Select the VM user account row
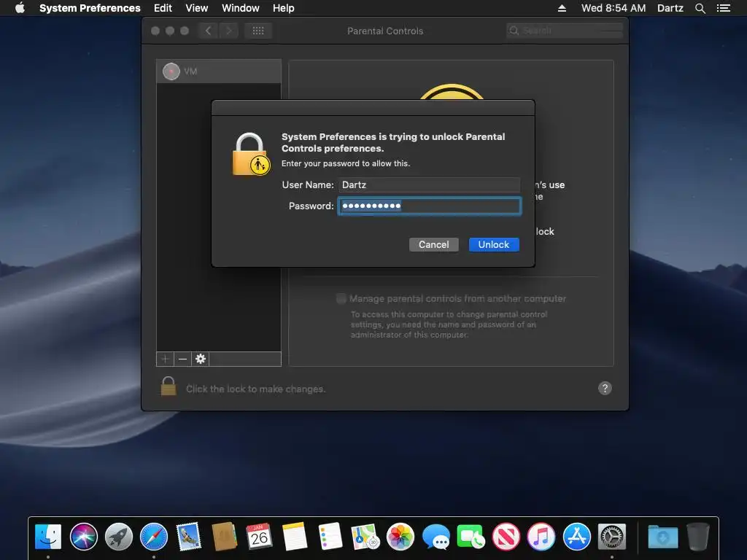This screenshot has width=747, height=560. [x=219, y=71]
